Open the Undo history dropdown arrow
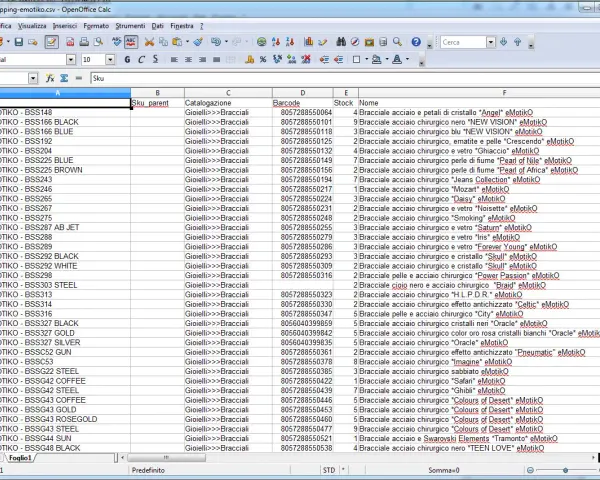 pos(226,42)
